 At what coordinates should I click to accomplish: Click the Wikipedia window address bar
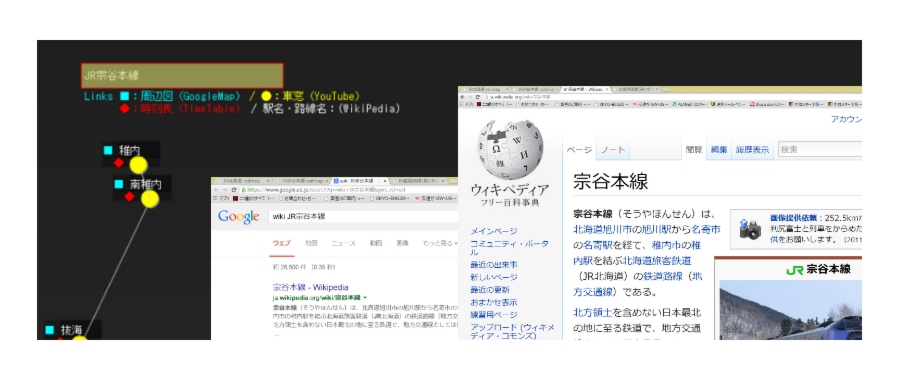[x=673, y=98]
